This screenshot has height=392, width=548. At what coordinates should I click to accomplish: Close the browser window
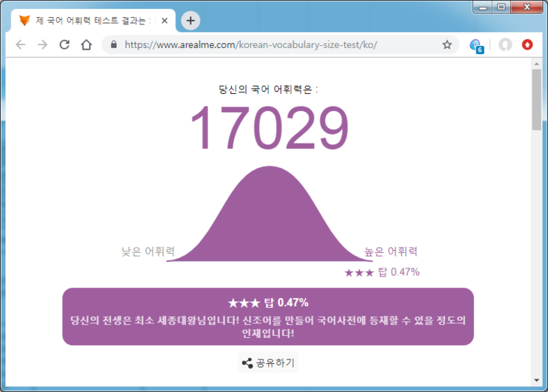527,7
